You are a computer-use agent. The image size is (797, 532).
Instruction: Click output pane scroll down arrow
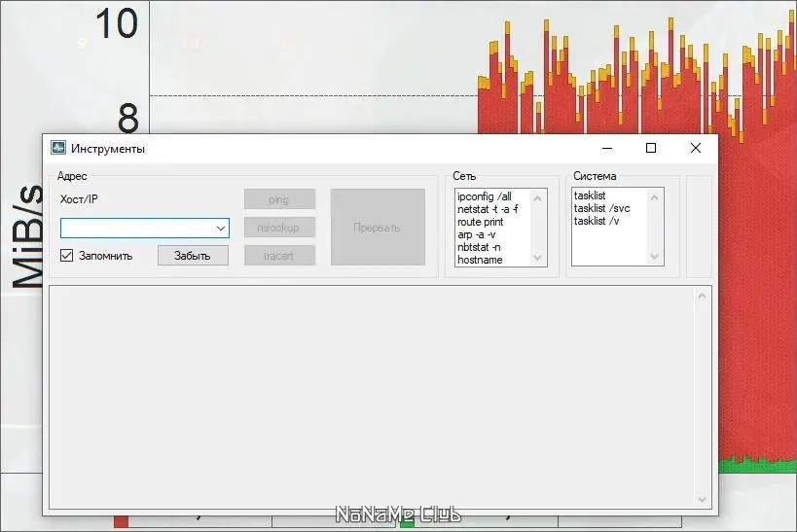pos(702,500)
